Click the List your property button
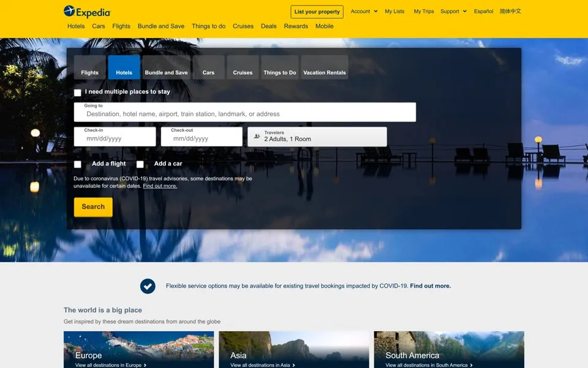 (x=317, y=12)
